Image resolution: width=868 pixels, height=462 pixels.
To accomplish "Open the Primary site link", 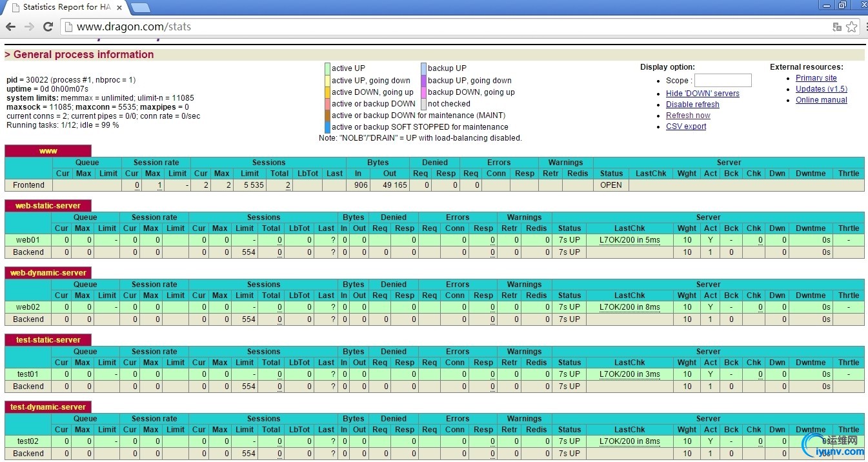I will tap(816, 78).
